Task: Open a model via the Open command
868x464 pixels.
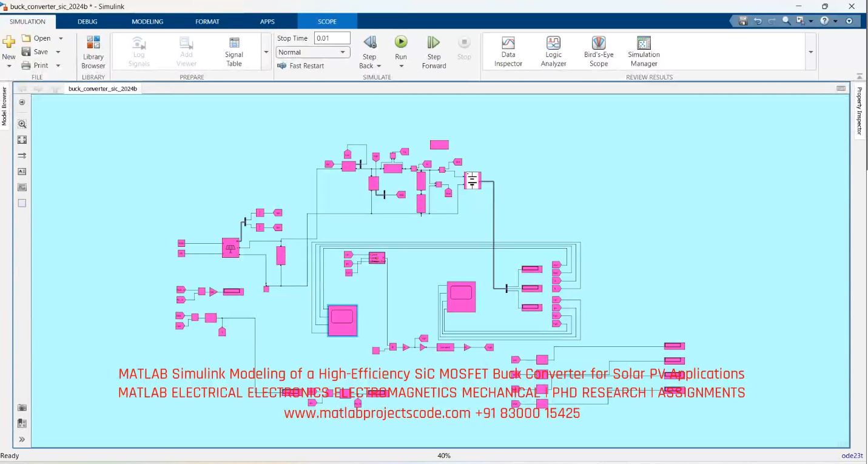Action: click(41, 38)
